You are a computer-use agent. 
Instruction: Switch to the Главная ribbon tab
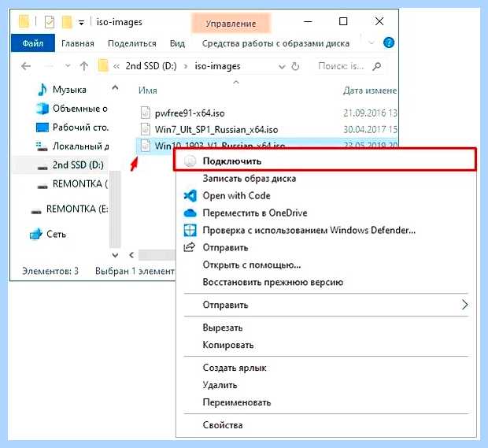(78, 43)
